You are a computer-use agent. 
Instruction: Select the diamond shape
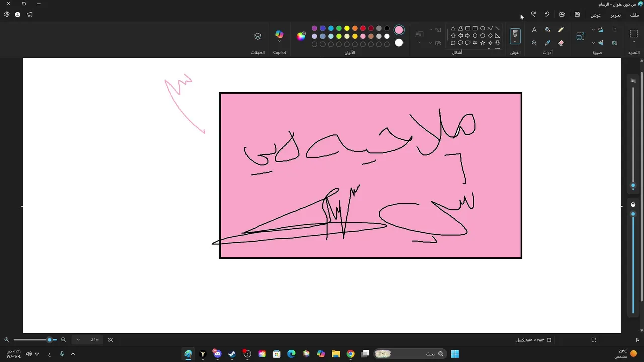490,36
